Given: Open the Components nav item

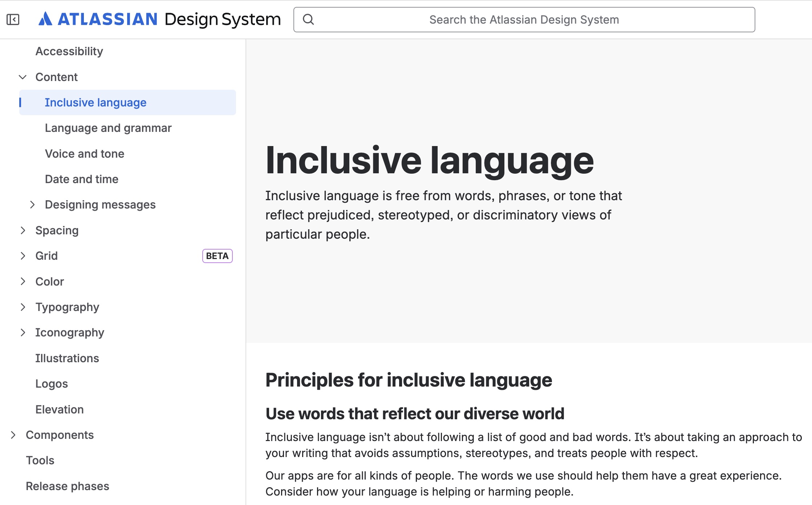Looking at the screenshot, I should click(60, 435).
